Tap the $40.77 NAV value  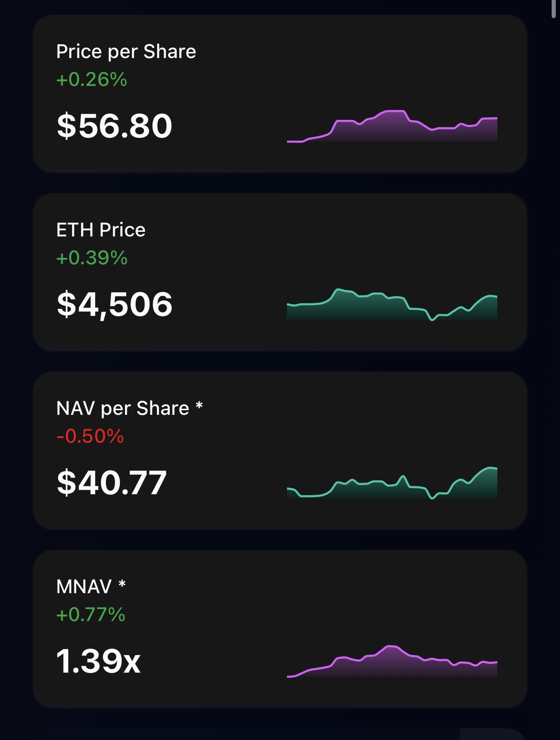coord(111,483)
